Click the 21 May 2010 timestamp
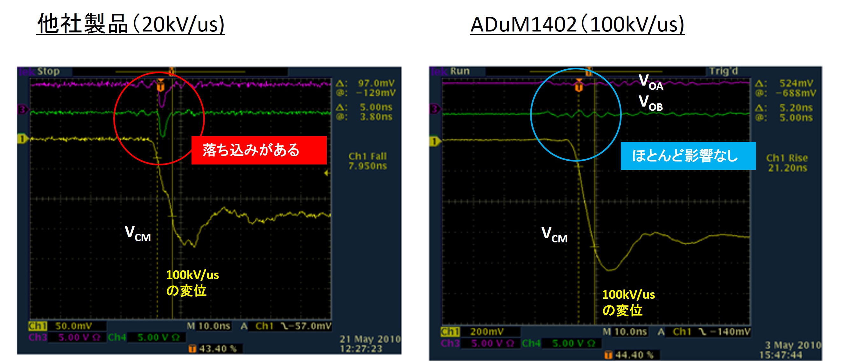The image size is (868, 362). click(x=370, y=344)
